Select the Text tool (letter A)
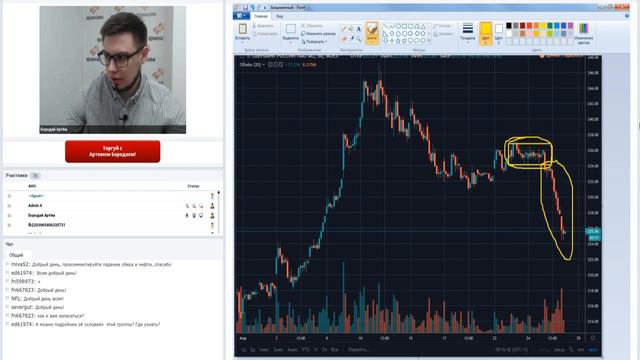This screenshot has width=640, height=360. (x=359, y=29)
